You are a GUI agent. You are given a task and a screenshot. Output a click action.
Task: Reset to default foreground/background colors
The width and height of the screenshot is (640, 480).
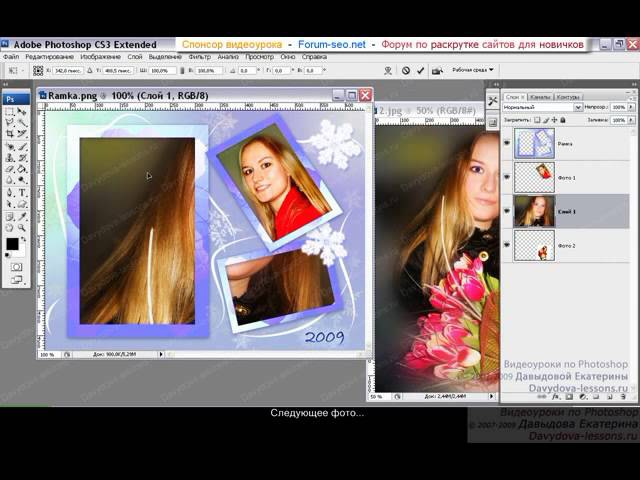[x=7, y=255]
